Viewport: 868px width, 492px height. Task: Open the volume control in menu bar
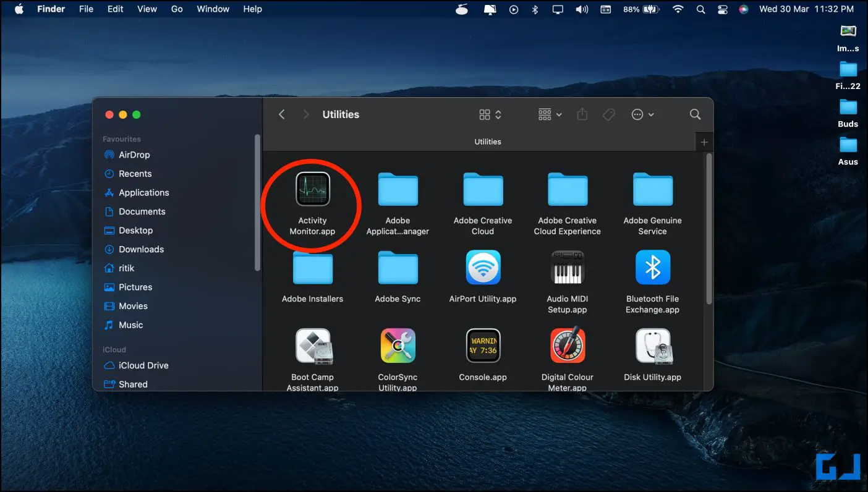tap(582, 9)
